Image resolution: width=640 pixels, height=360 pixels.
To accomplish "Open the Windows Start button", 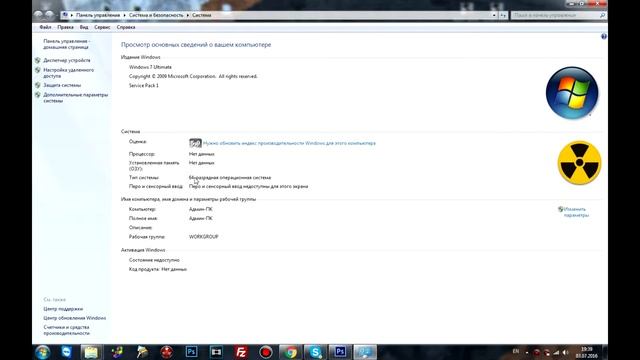I will [42, 352].
